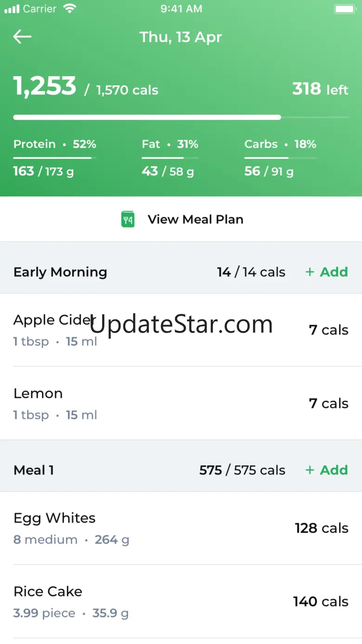The width and height of the screenshot is (362, 644).
Task: Tap the Wi-Fi status icon
Action: (x=70, y=9)
